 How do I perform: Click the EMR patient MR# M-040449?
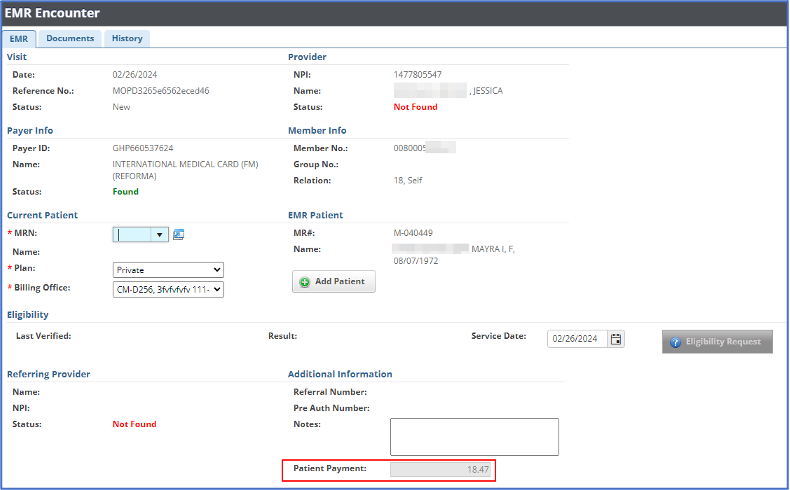(x=416, y=232)
